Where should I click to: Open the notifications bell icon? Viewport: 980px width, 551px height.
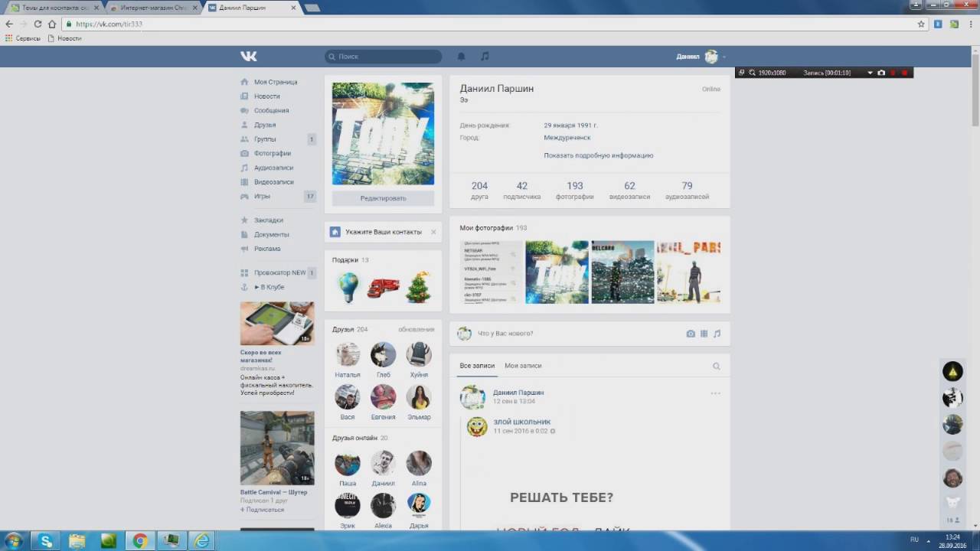tap(461, 57)
